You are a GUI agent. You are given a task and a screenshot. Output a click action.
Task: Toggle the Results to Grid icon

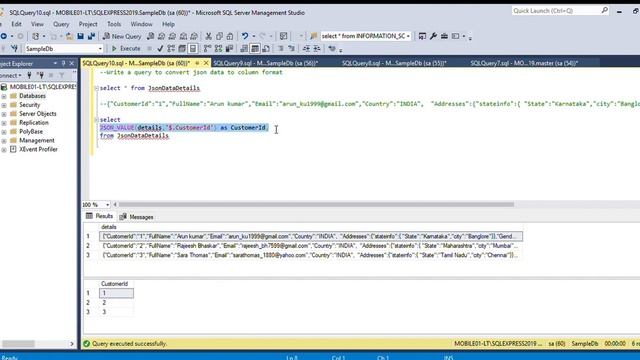click(255, 49)
